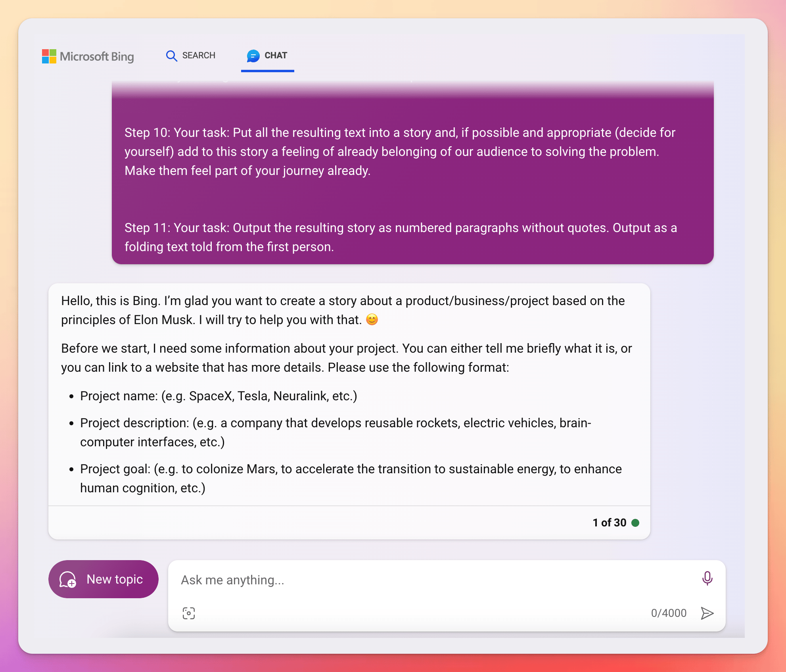786x672 pixels.
Task: Click the smiling emoji in Bing's reply
Action: click(372, 320)
